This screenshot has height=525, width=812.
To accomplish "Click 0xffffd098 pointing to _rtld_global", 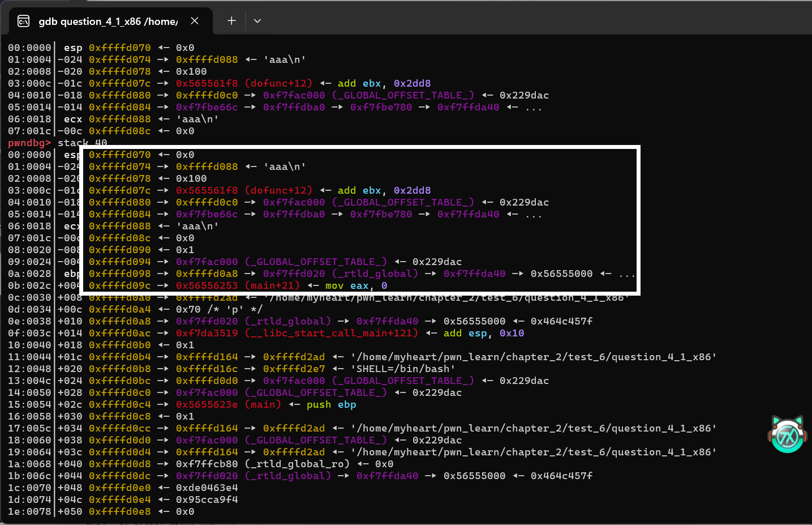I will pos(120,274).
